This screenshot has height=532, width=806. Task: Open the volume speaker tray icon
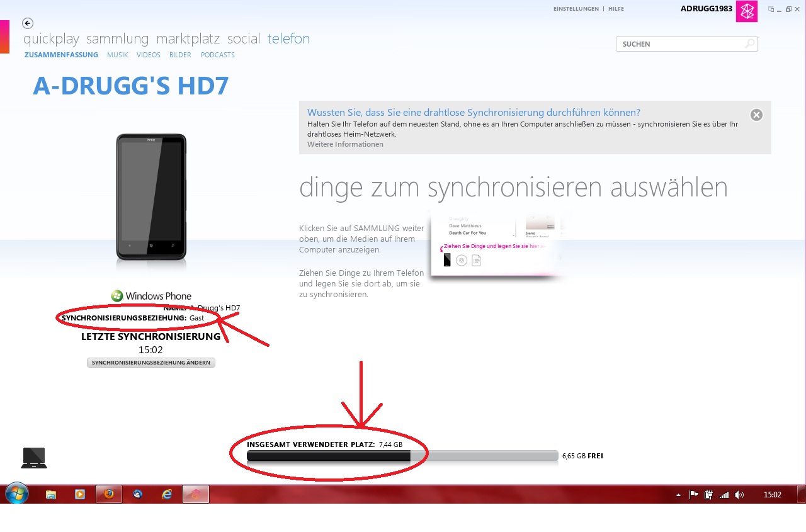click(739, 495)
